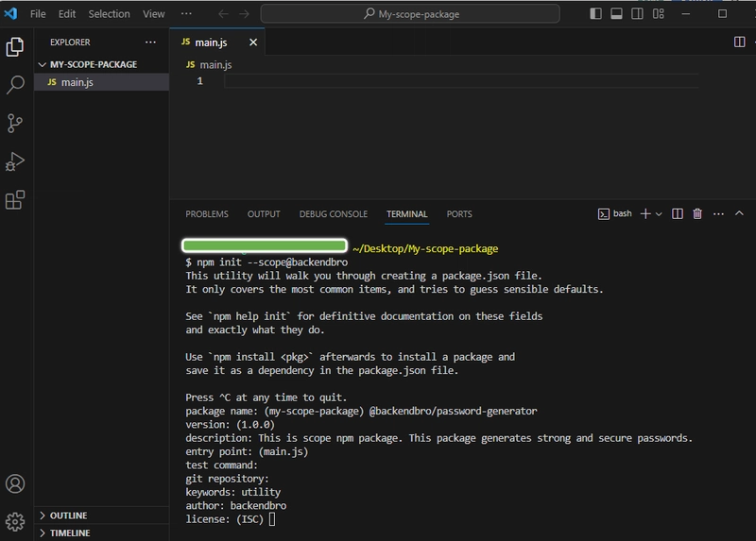Image resolution: width=756 pixels, height=541 pixels.
Task: Open the Search view in activity bar
Action: [15, 85]
